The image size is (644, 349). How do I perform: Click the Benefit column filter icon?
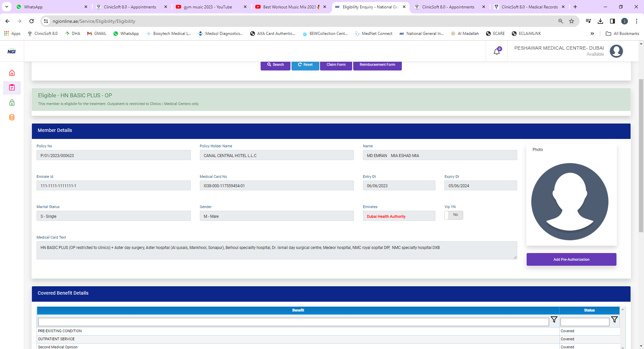click(554, 320)
